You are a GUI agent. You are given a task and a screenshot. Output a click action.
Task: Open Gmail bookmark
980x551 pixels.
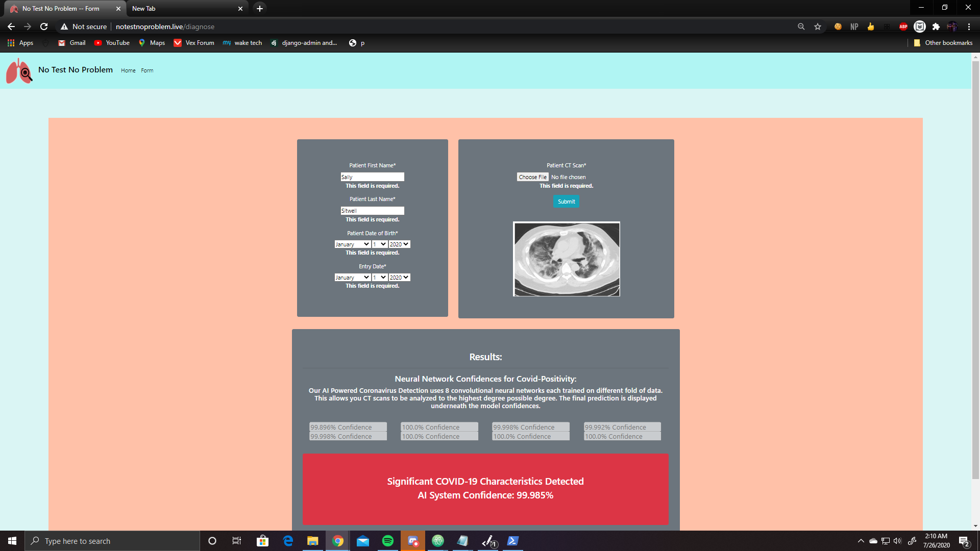[x=71, y=43]
